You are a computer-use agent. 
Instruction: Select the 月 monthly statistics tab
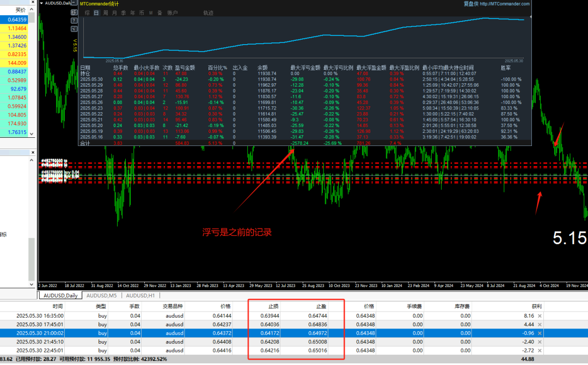[114, 13]
